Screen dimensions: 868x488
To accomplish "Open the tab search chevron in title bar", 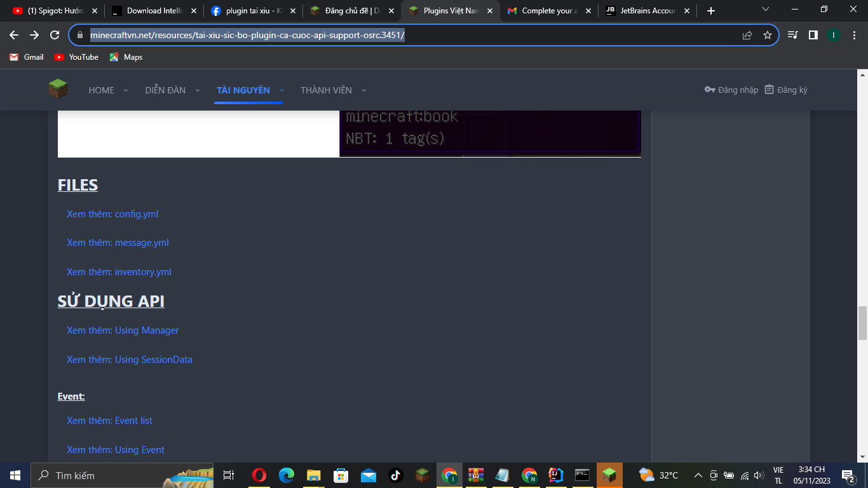I will [x=765, y=10].
